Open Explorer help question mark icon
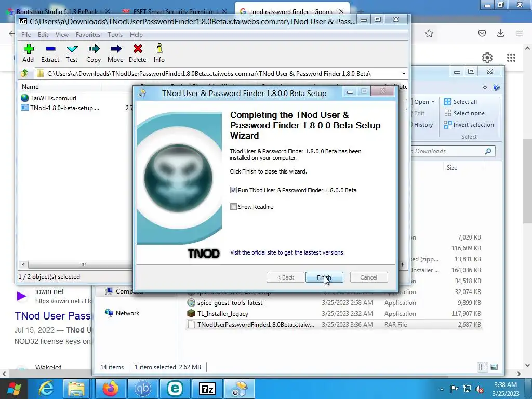Screen dimensions: 532x399 [496, 87]
